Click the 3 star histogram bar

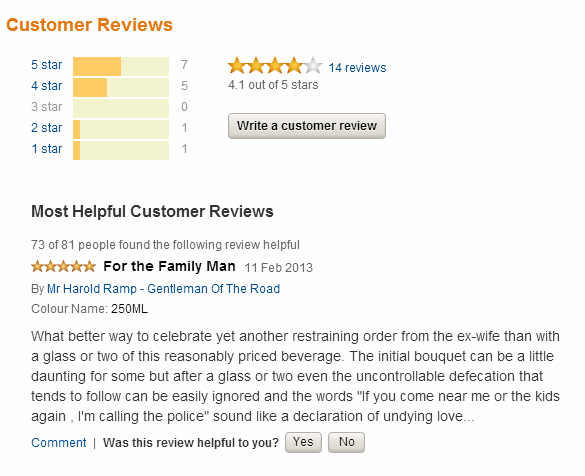(x=121, y=109)
